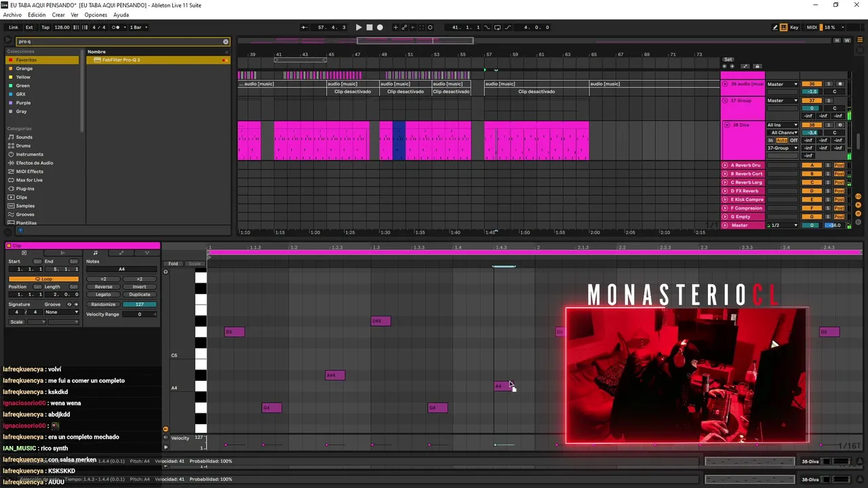Open the groove hot-swap button
Image resolution: width=868 pixels, height=488 pixels.
[69, 304]
